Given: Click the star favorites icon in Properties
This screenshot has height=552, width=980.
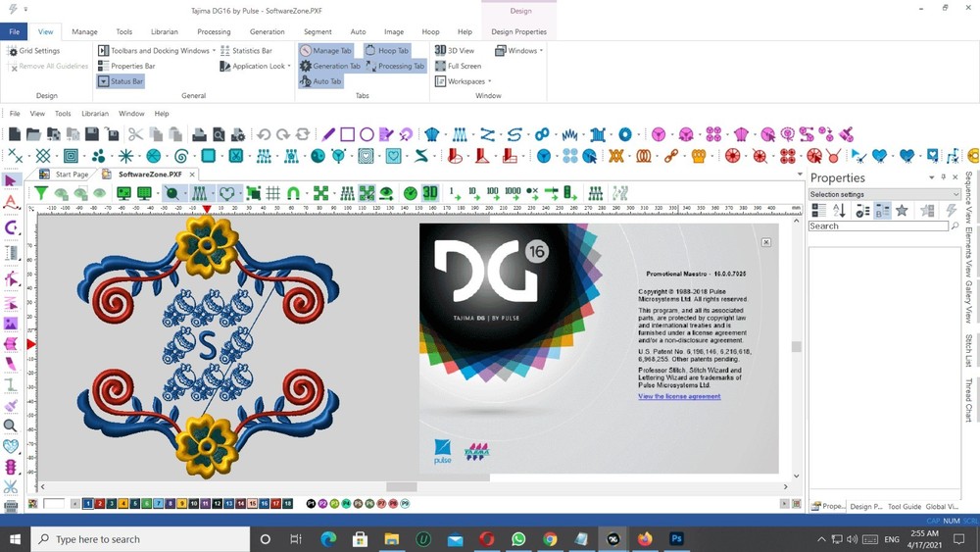Looking at the screenshot, I should click(x=902, y=211).
